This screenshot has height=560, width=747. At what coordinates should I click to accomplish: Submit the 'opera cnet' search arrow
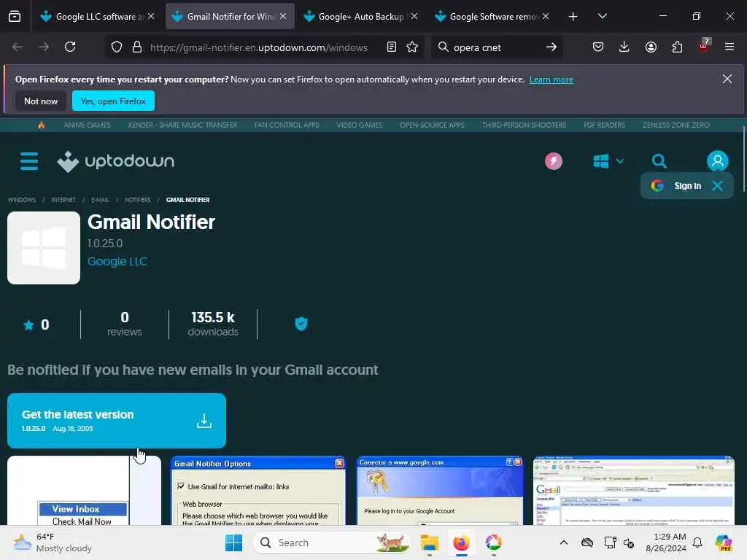551,47
